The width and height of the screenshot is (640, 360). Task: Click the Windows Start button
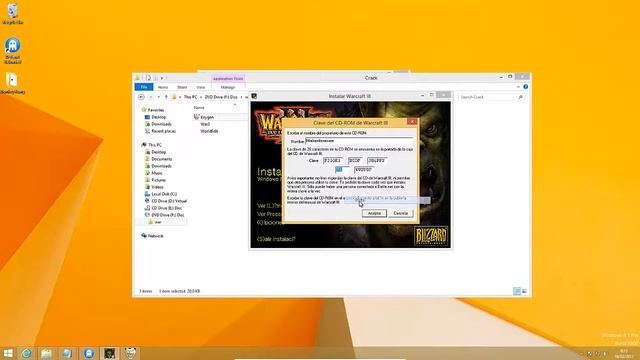click(8, 353)
